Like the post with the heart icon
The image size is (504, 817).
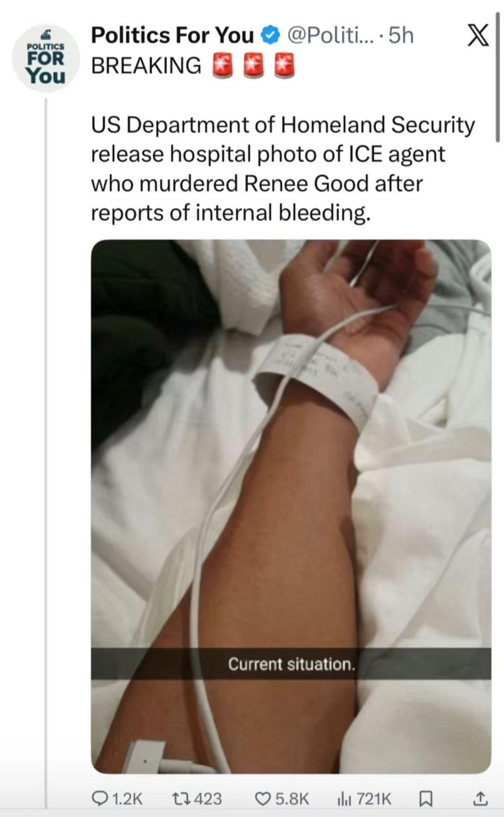point(262,799)
